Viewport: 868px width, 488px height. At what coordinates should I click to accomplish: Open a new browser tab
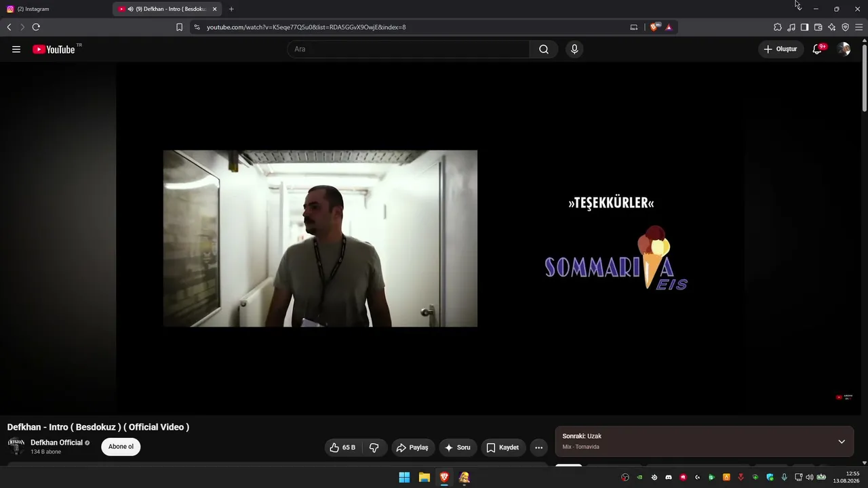click(231, 9)
